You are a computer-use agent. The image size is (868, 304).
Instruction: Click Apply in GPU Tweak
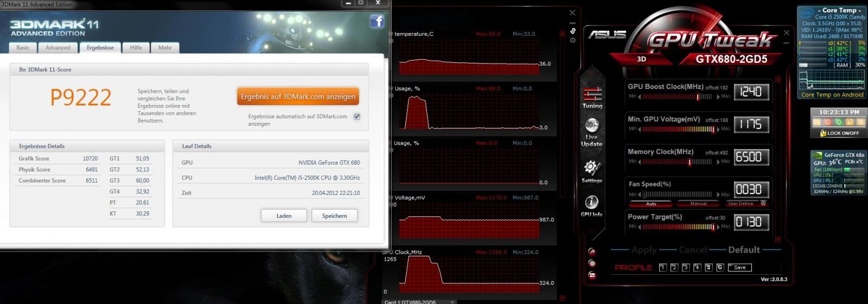(x=644, y=250)
